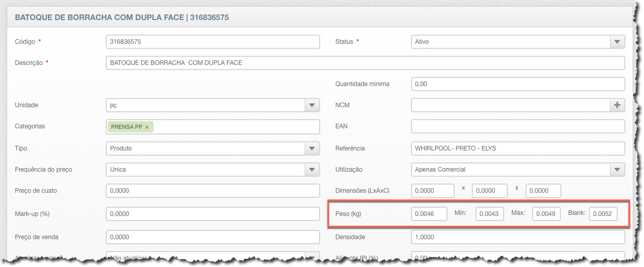Select the Peso (kg) value field
This screenshot has width=644, height=267.
click(x=429, y=213)
